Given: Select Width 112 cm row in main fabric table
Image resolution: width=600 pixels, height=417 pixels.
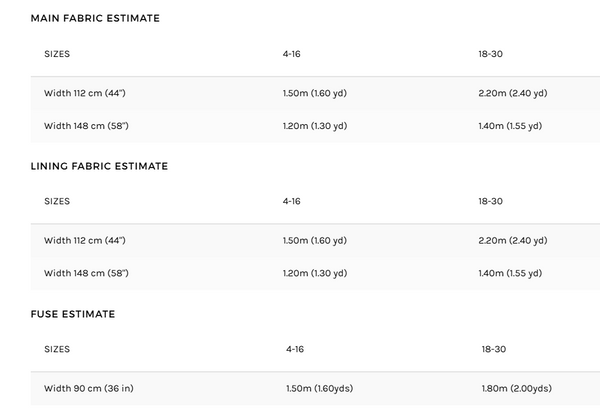Looking at the screenshot, I should (315, 93).
